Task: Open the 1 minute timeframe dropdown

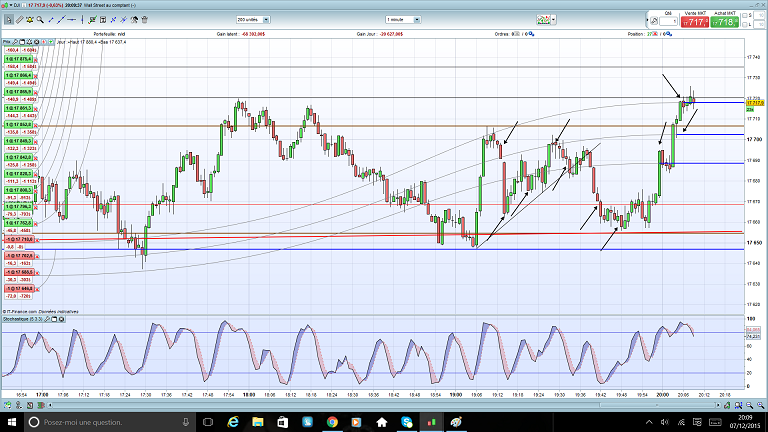Action: pyautogui.click(x=403, y=20)
